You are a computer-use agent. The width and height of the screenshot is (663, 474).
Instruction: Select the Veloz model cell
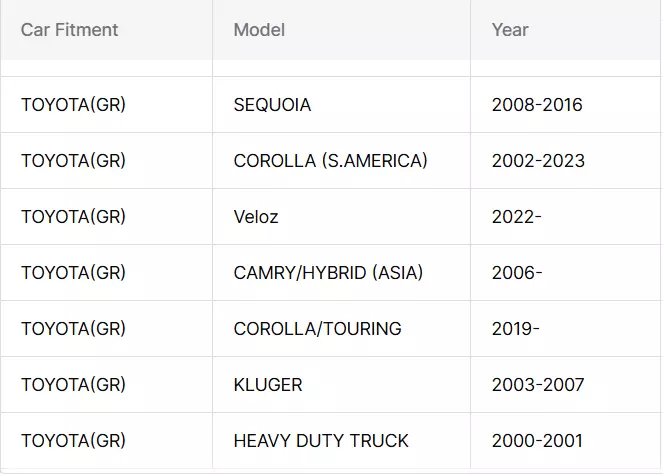[x=341, y=217]
